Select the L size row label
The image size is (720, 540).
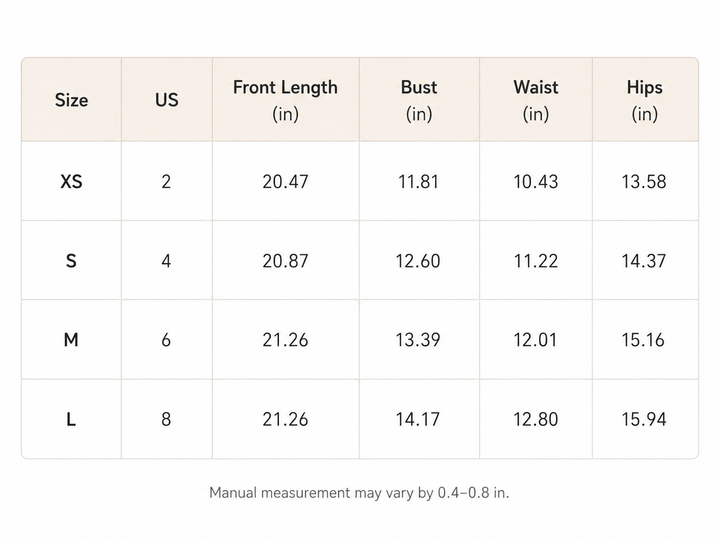point(71,419)
